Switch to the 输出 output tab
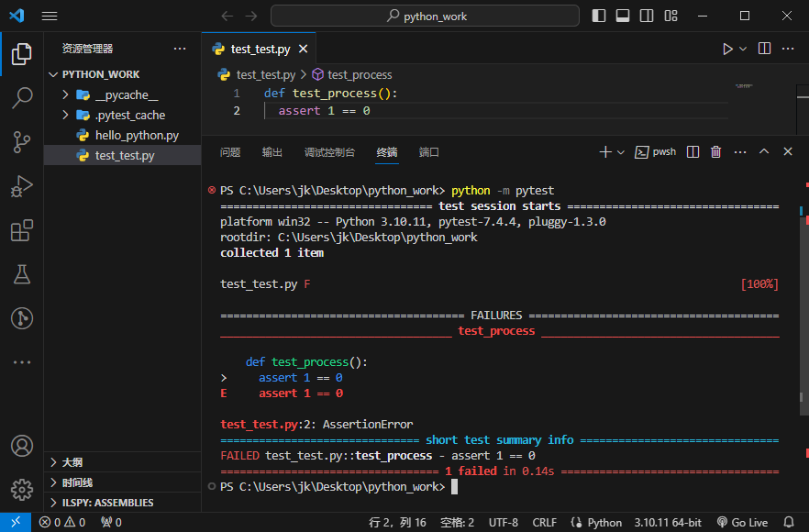This screenshot has height=532, width=809. [272, 152]
